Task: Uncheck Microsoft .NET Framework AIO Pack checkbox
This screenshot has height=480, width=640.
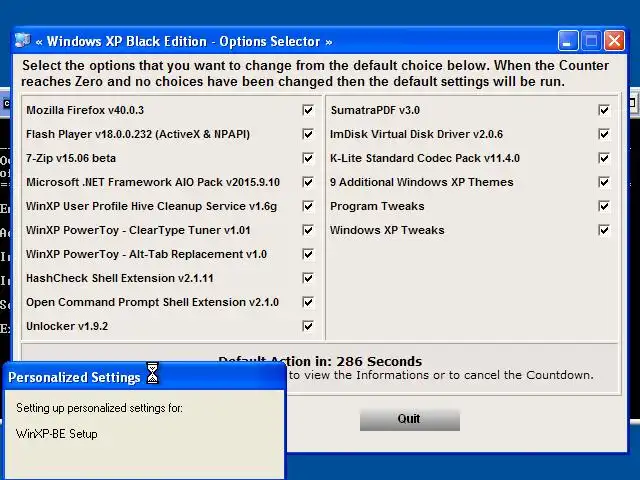Action: pos(308,182)
